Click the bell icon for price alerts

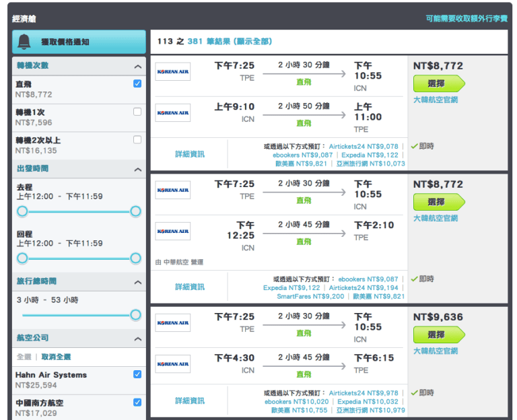tap(24, 42)
